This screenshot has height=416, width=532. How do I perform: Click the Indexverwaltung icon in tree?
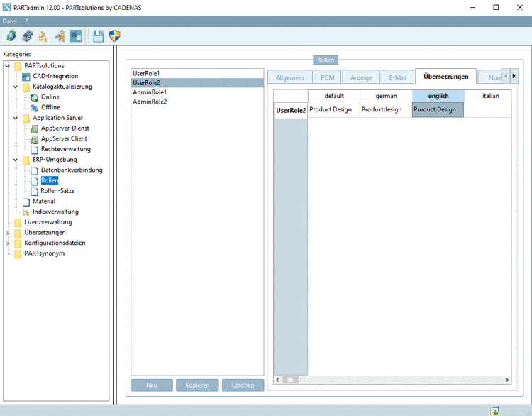(x=26, y=212)
